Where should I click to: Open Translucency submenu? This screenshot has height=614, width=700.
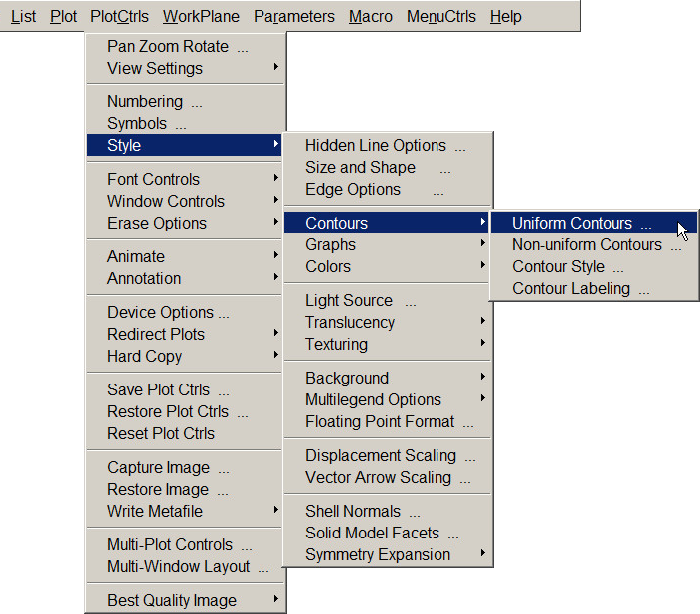(350, 323)
